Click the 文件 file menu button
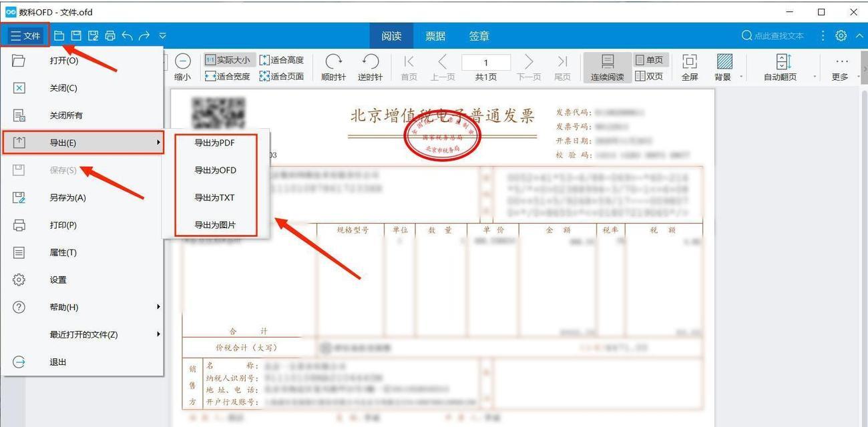 click(25, 35)
